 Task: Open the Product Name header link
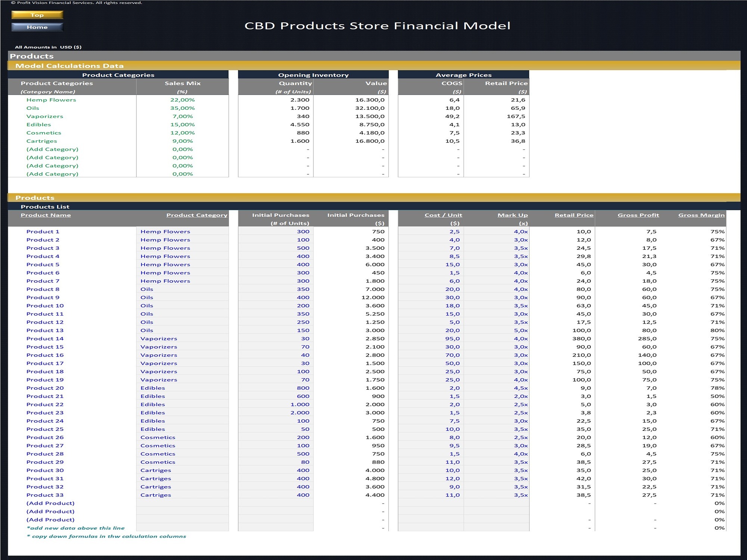46,215
